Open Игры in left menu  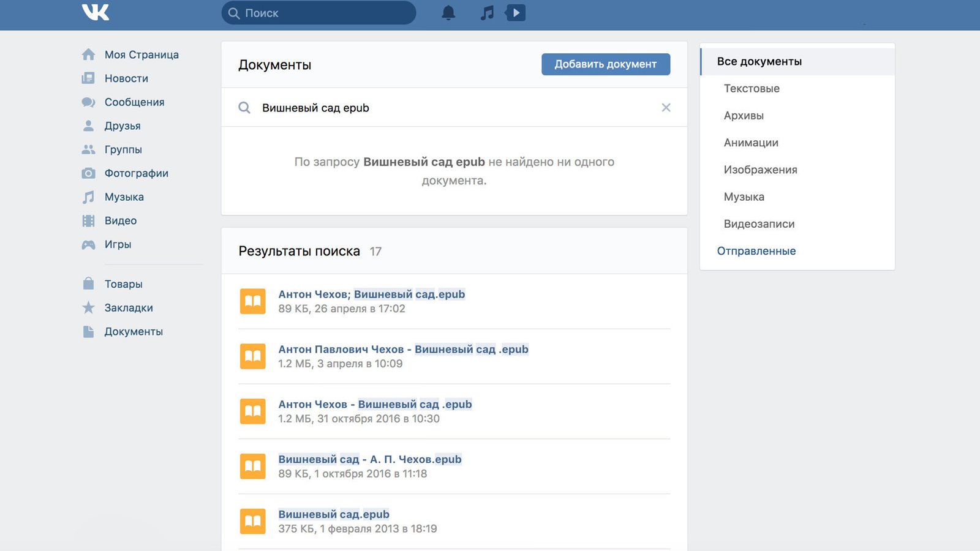[118, 244]
